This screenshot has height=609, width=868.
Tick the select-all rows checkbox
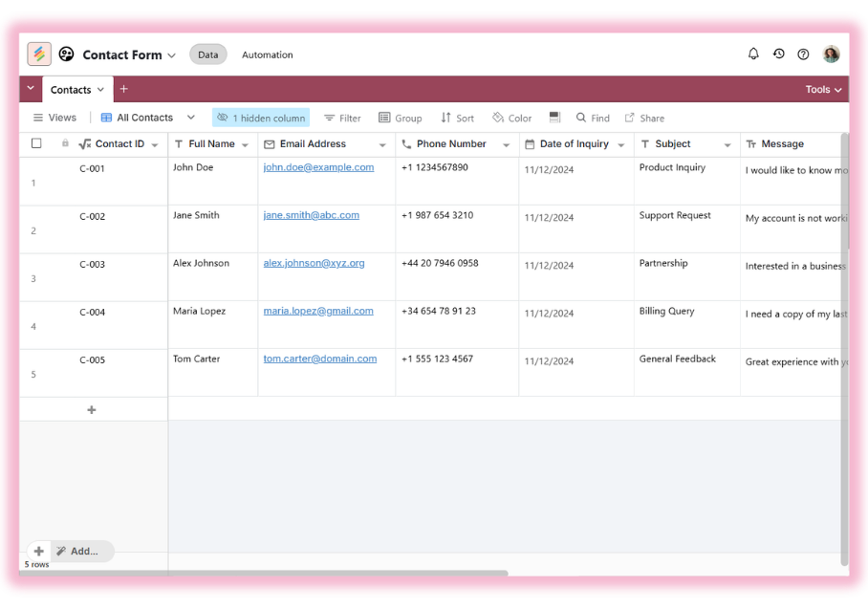coord(36,143)
